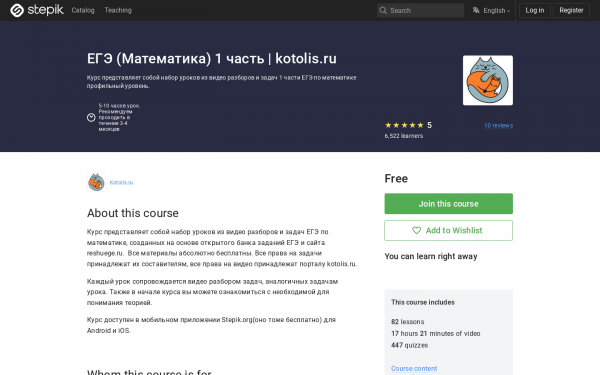Click the Join this course button
The height and width of the screenshot is (375, 600).
[448, 204]
